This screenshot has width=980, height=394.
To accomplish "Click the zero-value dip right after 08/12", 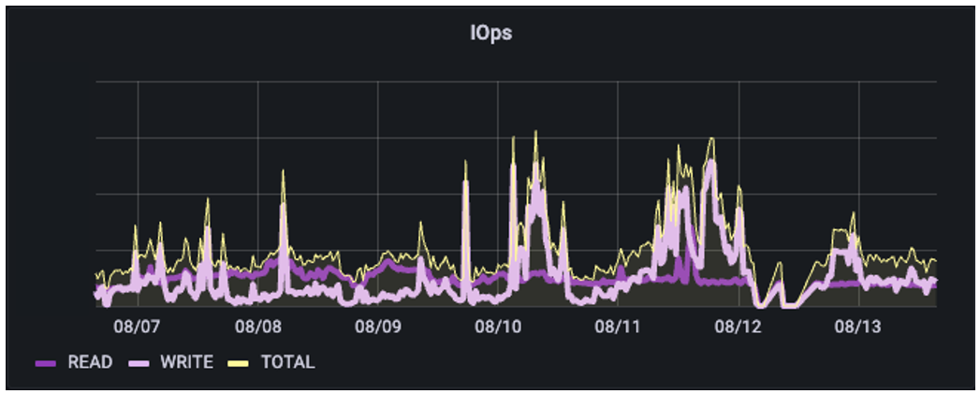I will pos(765,303).
